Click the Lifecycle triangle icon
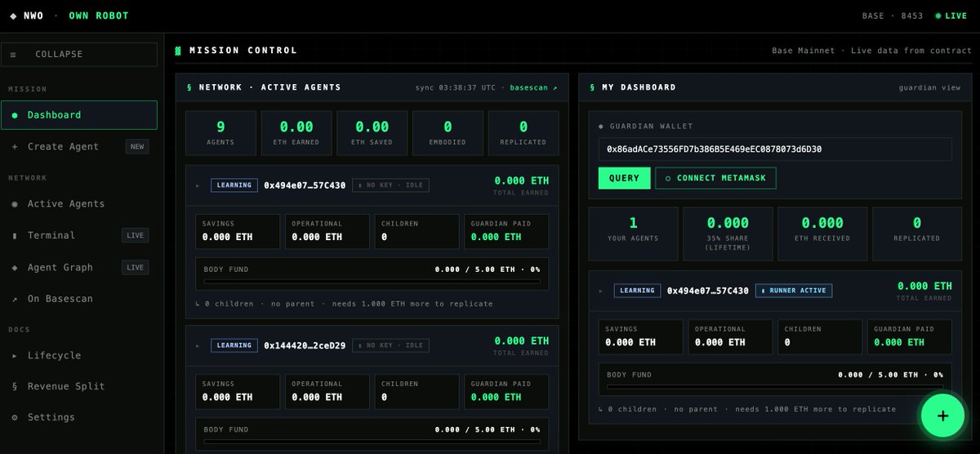 (14, 356)
